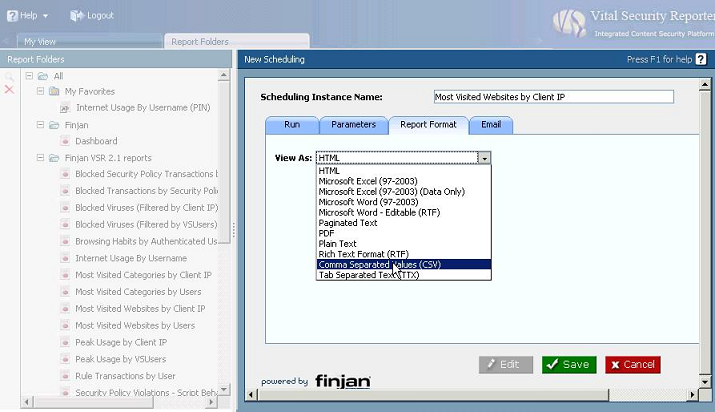The height and width of the screenshot is (412, 715).
Task: Switch to the Parameters tab
Action: [353, 125]
